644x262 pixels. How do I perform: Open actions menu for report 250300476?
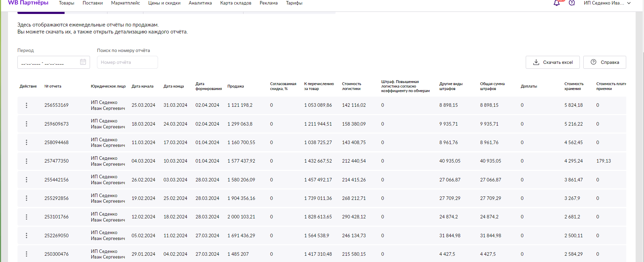(27, 254)
